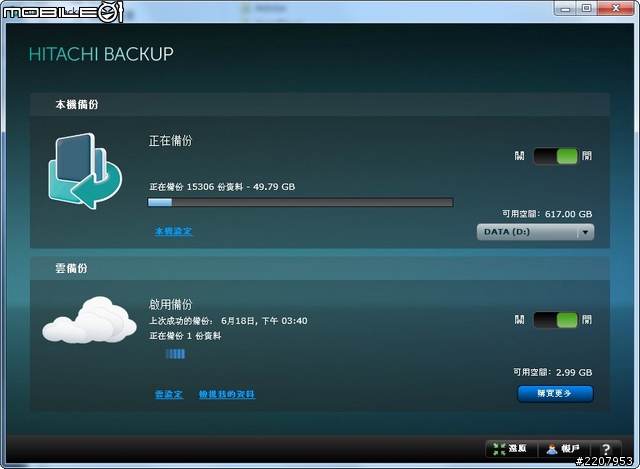Image resolution: width=640 pixels, height=469 pixels.
Task: Click the cloud backup activity indicator
Action: point(175,354)
